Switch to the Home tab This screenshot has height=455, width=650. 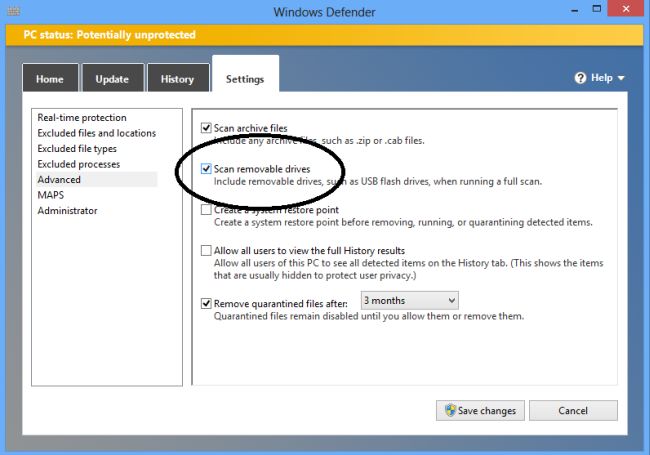50,78
